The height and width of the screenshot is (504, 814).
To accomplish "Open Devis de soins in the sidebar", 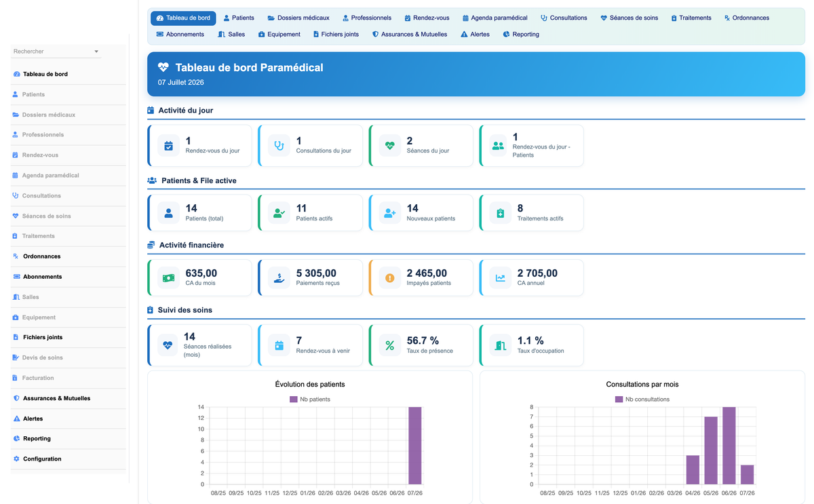I will pos(69,357).
